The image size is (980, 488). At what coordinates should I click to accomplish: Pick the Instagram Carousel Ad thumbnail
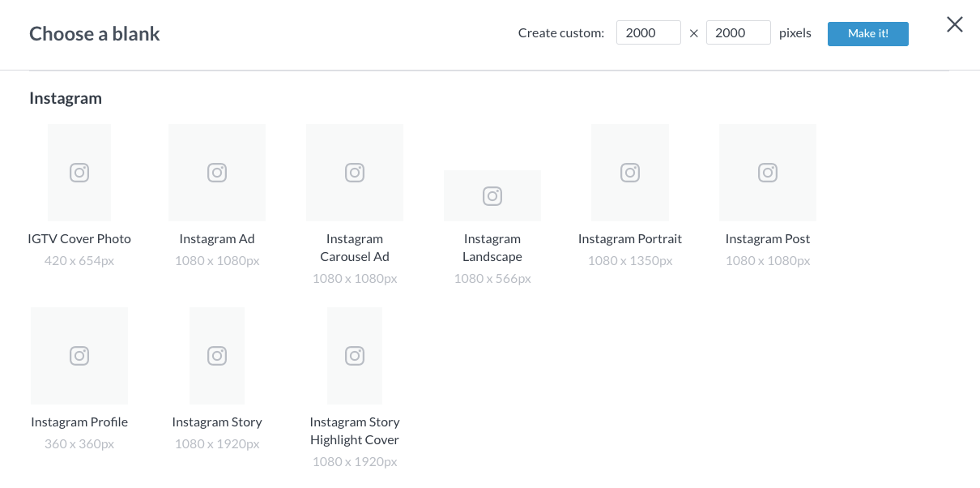355,173
